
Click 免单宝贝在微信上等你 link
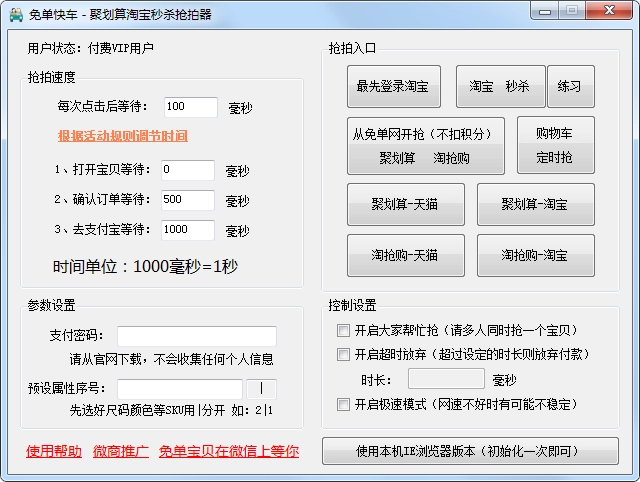coord(229,451)
